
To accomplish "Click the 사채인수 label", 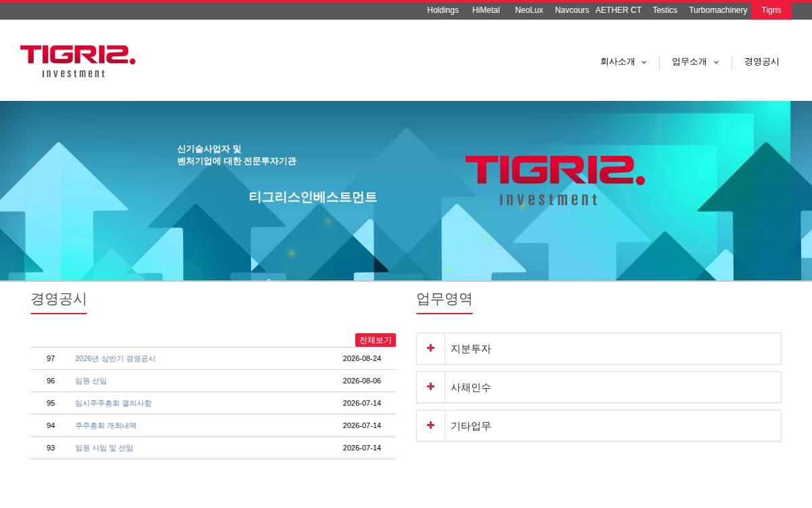I will coord(471,387).
